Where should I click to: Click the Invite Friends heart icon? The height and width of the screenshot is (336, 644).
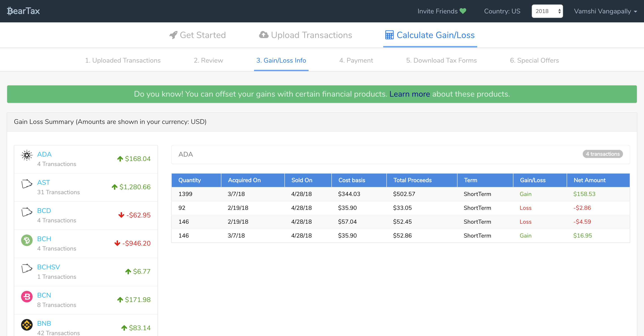click(x=463, y=11)
